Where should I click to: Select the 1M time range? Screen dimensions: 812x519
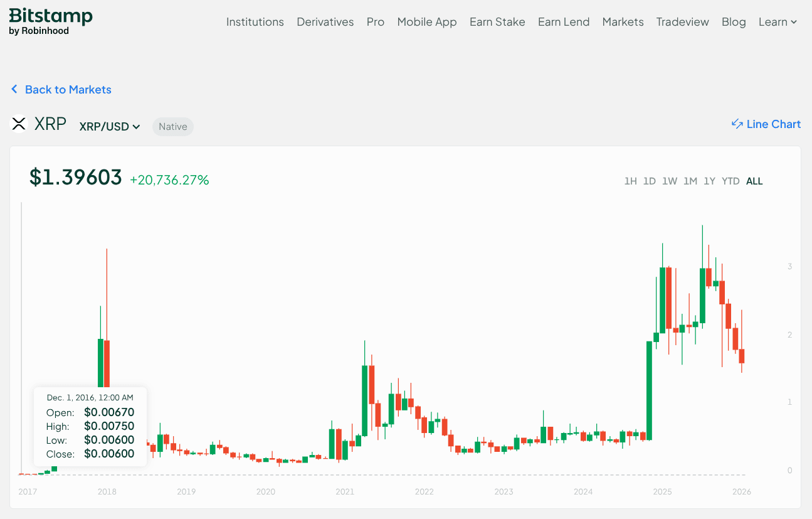(690, 181)
